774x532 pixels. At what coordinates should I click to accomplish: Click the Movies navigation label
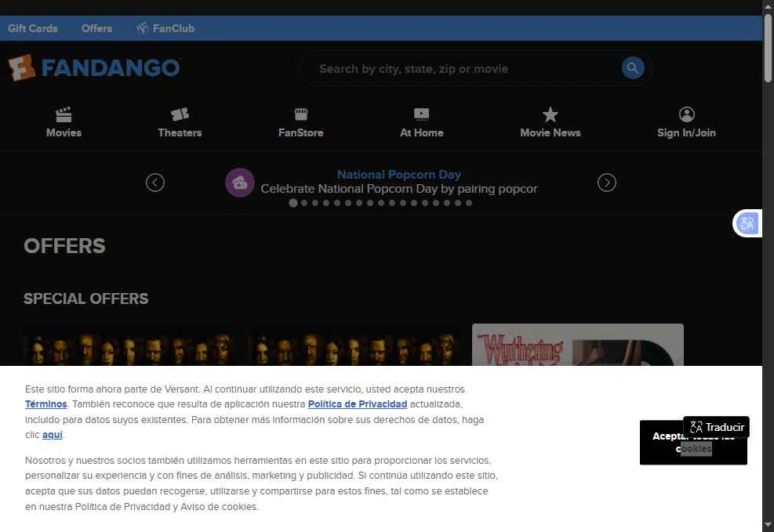pyautogui.click(x=64, y=132)
